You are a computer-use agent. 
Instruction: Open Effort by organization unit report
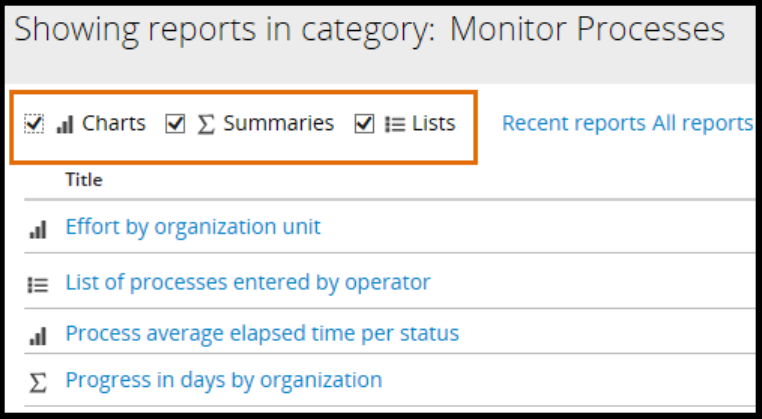193,227
